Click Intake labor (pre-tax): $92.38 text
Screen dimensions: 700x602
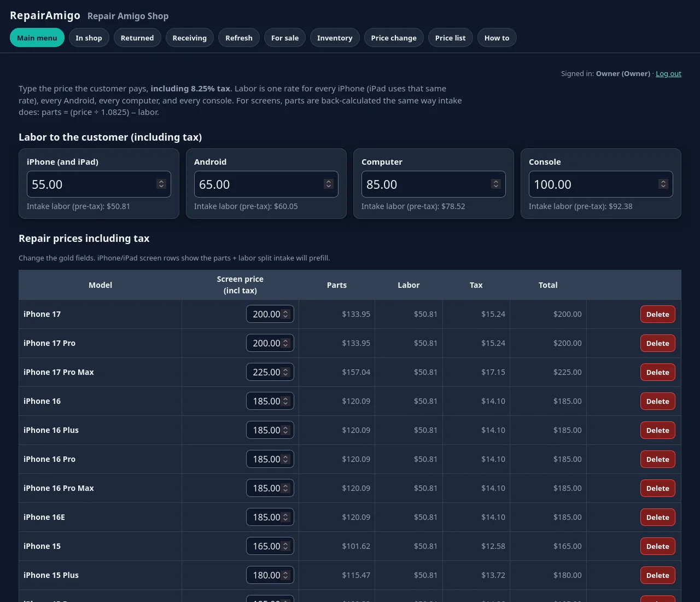[581, 206]
